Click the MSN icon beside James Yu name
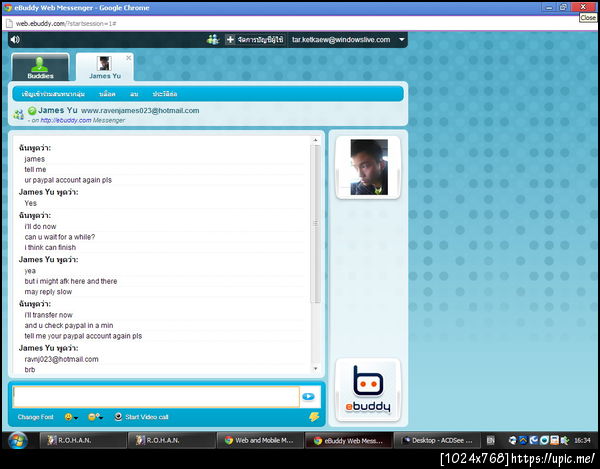This screenshot has height=469, width=600. click(x=18, y=114)
